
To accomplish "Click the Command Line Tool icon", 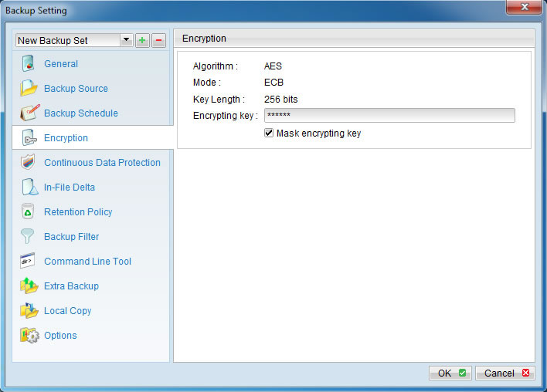I will (28, 261).
